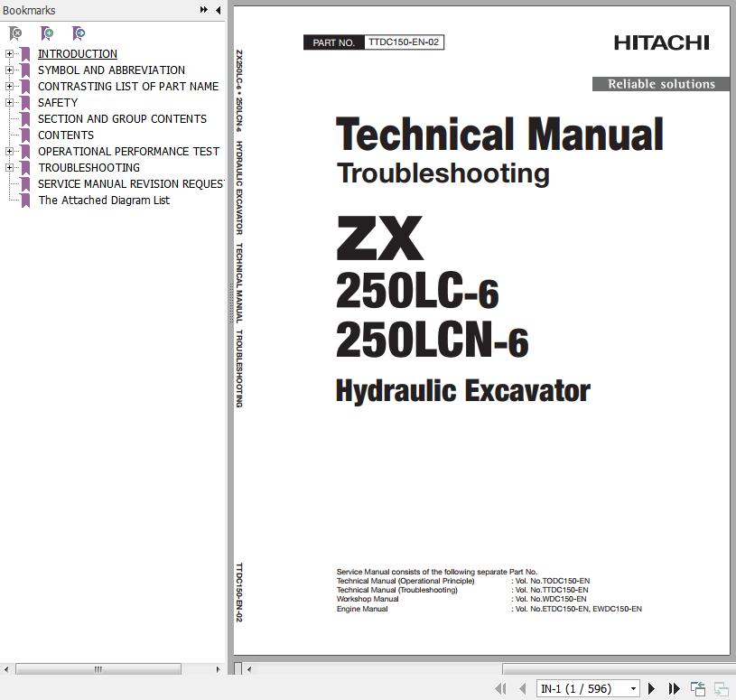Click the greyed-out next view icon
Screen dimensions: 736x700
(721, 689)
